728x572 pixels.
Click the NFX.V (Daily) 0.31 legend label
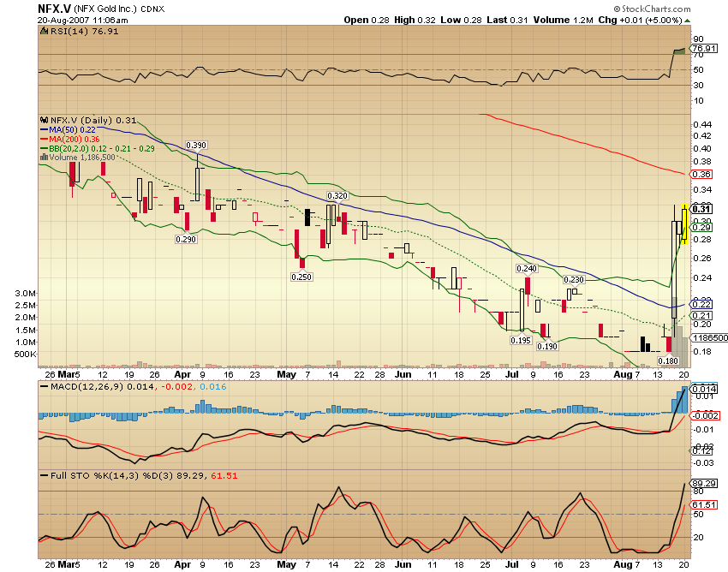pyautogui.click(x=93, y=120)
